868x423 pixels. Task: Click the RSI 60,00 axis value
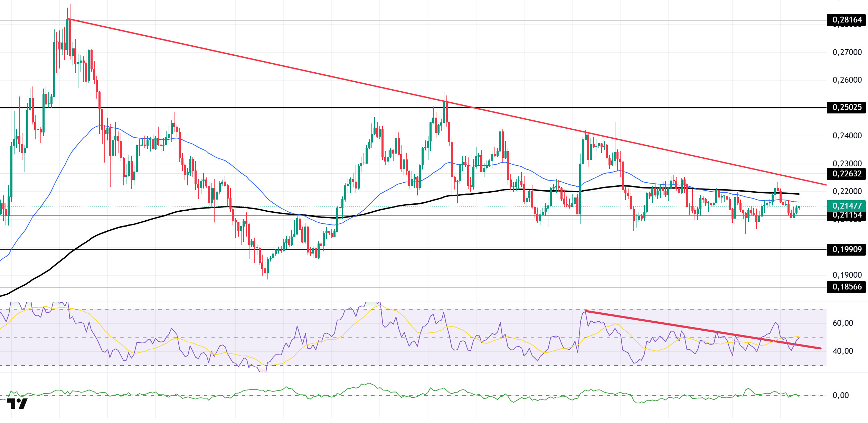[x=842, y=323]
